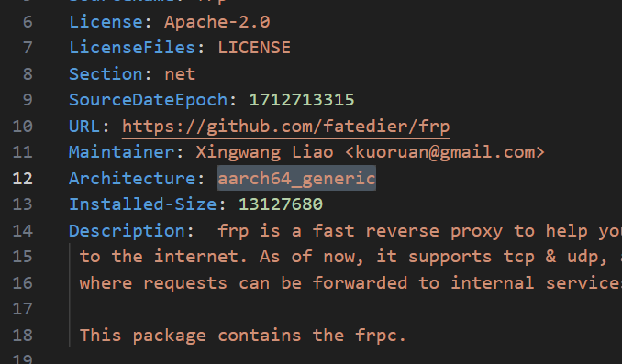
Task: Click line number 14 in the gutter
Action: (23, 231)
